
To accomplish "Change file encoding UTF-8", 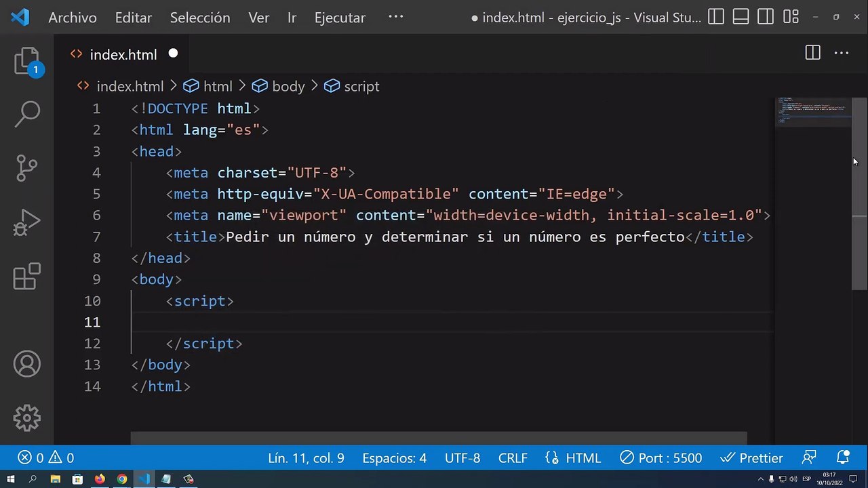I will [462, 457].
